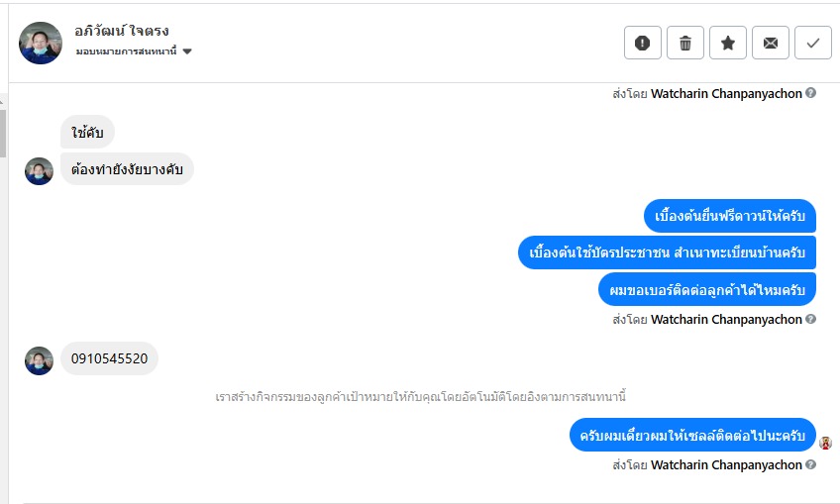This screenshot has width=840, height=504.
Task: Click avatar beside the 0910545520 message
Action: [39, 360]
